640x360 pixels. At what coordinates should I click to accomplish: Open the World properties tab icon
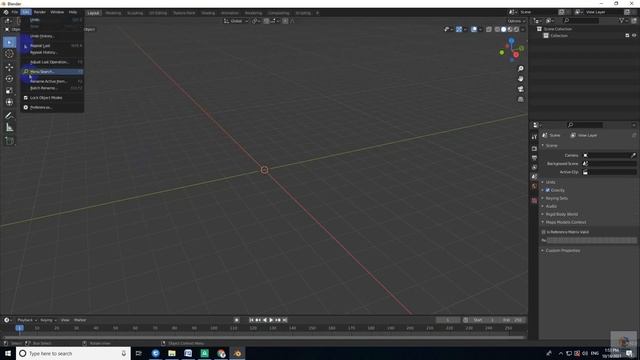[x=534, y=186]
